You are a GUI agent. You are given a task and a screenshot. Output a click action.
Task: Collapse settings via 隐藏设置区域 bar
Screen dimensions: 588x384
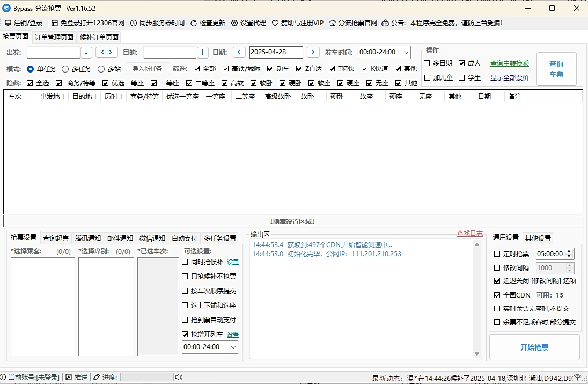pos(293,221)
